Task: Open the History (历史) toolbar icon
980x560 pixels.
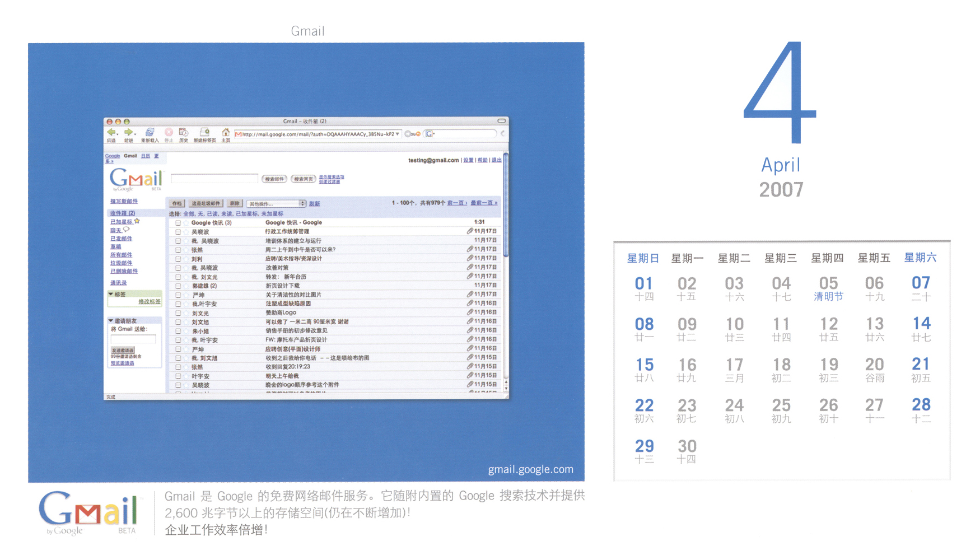Action: coord(183,132)
